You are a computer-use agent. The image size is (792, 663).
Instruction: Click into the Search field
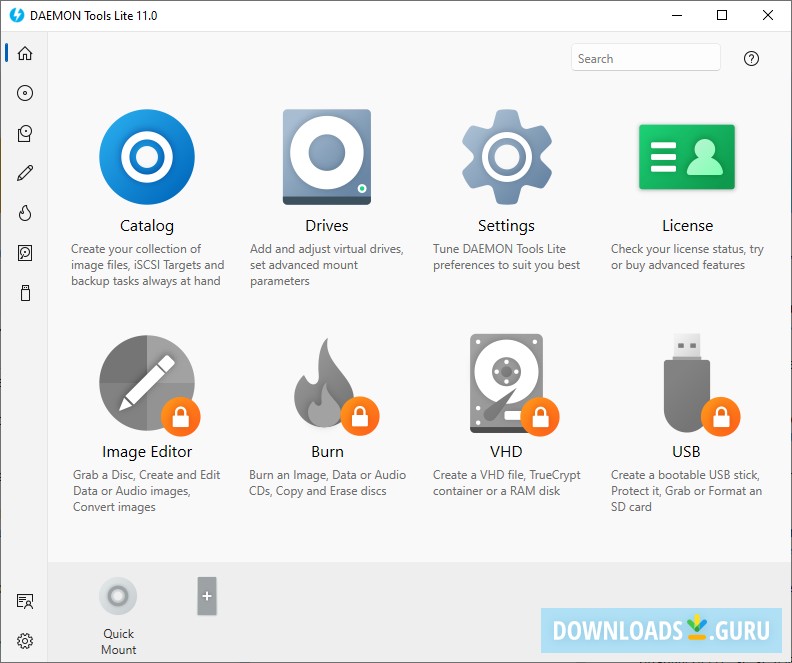[x=646, y=57]
